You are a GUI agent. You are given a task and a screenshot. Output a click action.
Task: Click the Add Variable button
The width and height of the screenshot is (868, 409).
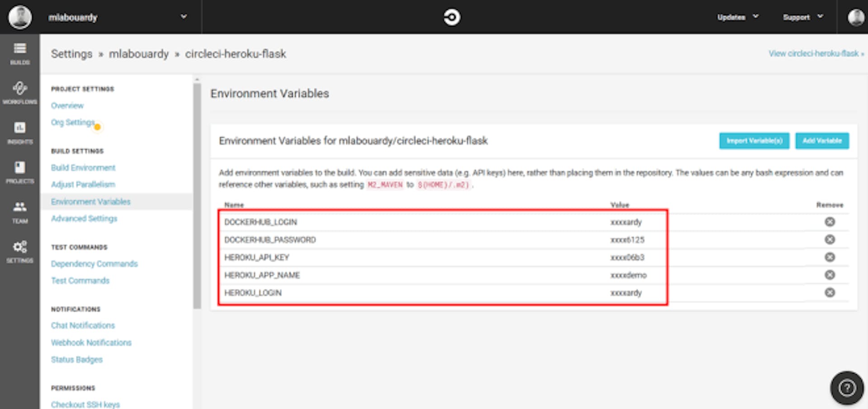[822, 141]
